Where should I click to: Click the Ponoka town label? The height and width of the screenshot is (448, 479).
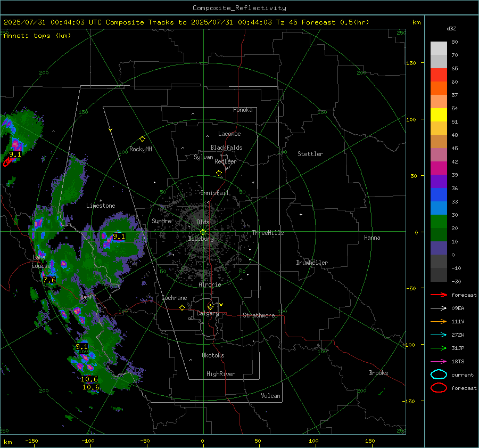(243, 110)
